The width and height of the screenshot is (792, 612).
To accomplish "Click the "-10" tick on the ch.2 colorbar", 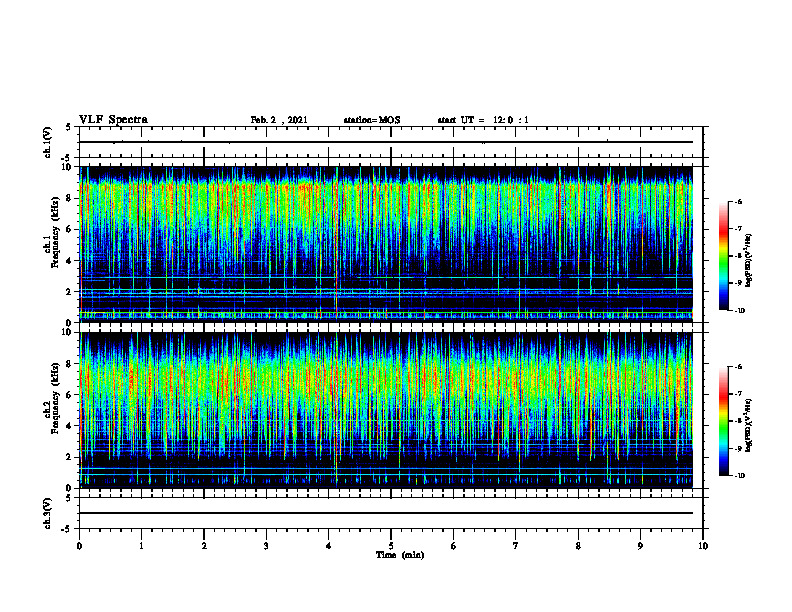I will [739, 476].
